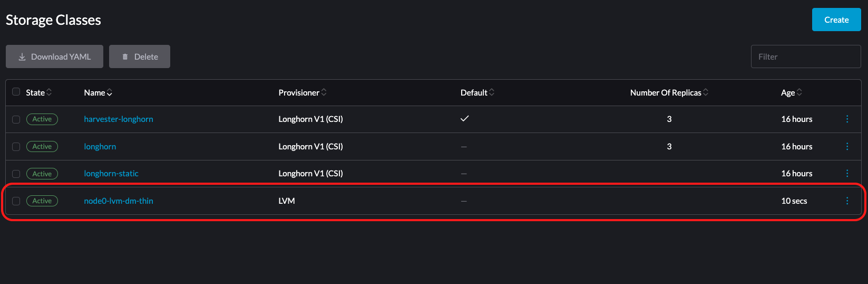Open row actions menu for node0-lvm-dm-thin
Image resolution: width=868 pixels, height=284 pixels.
pyautogui.click(x=847, y=201)
